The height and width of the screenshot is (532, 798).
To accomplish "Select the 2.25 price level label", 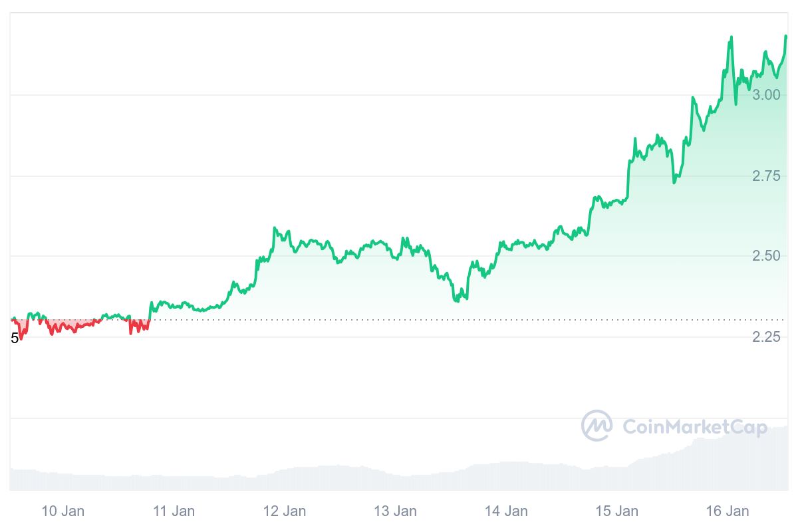I will point(766,338).
